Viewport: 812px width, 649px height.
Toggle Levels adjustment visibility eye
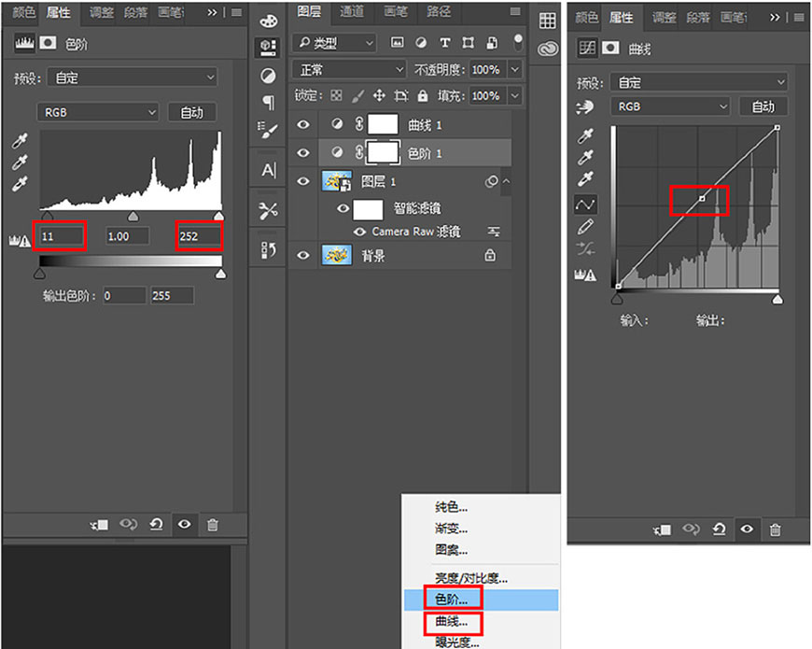[x=185, y=525]
